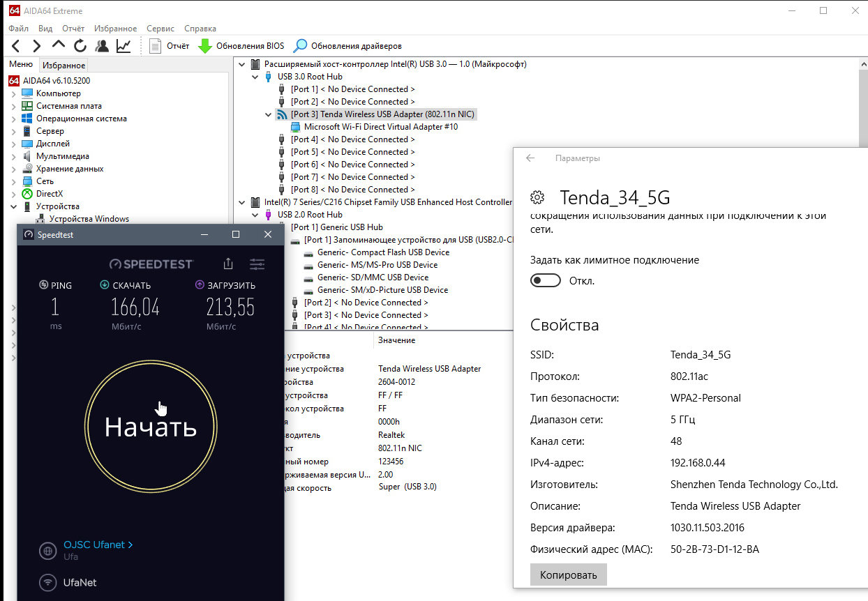
Task: Go back using the Параметры window arrow
Action: (x=530, y=158)
